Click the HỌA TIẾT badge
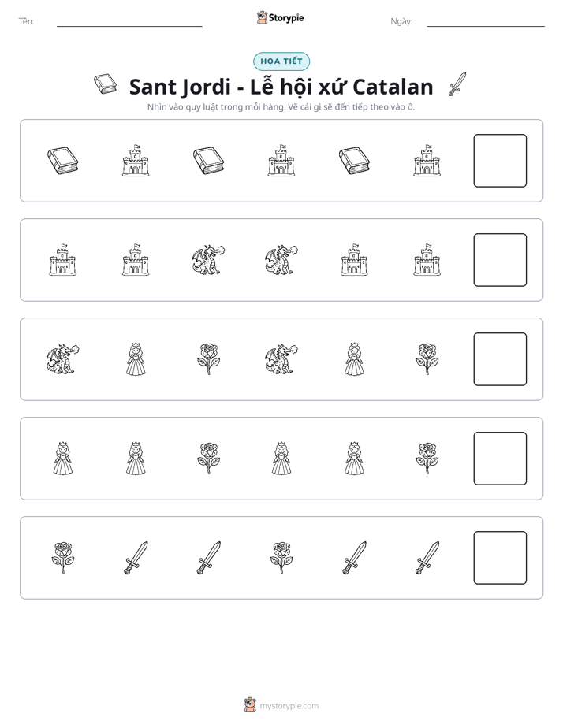Viewport: 563px width, 728px height. click(281, 61)
